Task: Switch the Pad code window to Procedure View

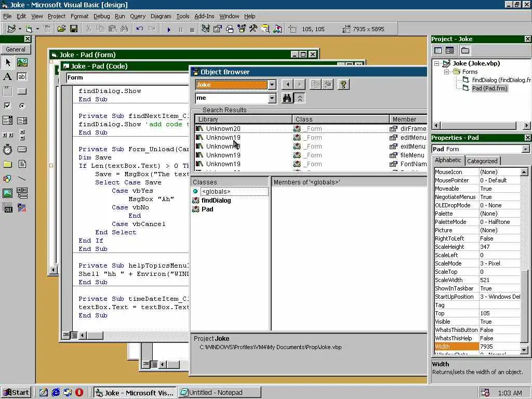Action: pos(66,335)
